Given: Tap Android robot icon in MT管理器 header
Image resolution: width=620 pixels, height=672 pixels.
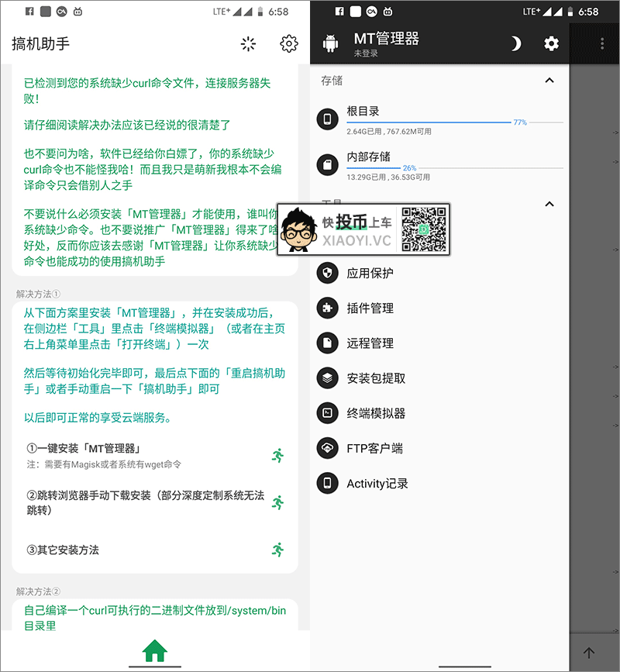Looking at the screenshot, I should click(x=330, y=43).
